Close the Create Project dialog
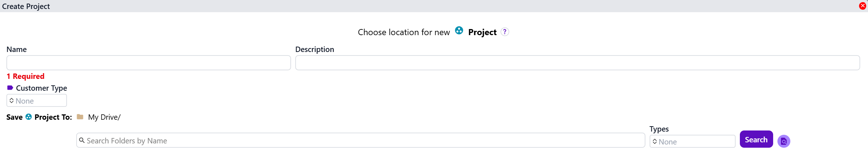This screenshot has height=152, width=868. 863,6
